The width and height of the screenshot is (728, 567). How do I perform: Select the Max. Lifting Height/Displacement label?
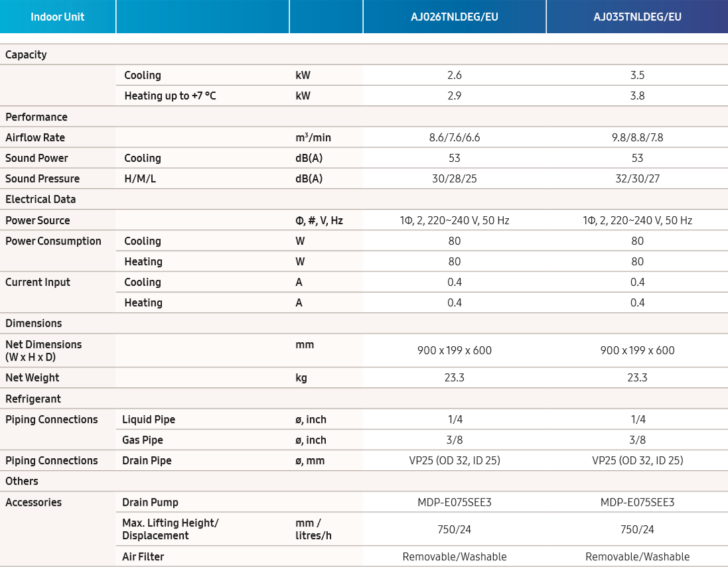(171, 529)
